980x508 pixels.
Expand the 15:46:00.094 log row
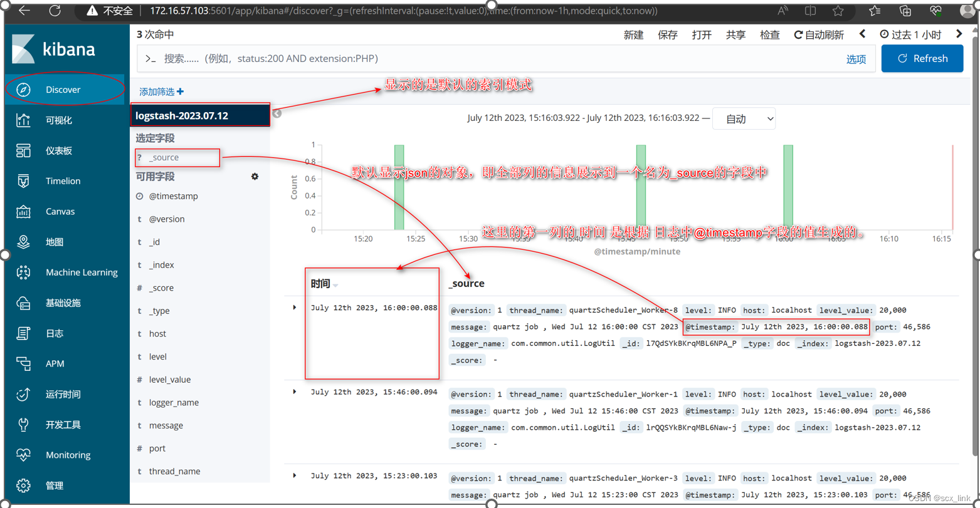click(295, 391)
